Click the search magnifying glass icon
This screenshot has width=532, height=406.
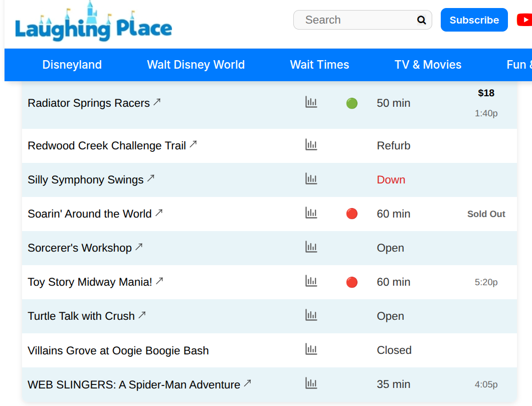pos(421,20)
